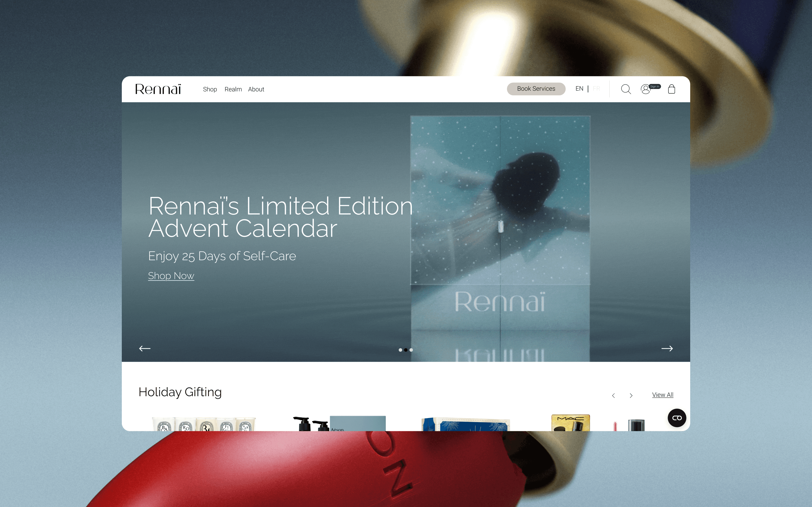
Task: Open the About menu item
Action: point(256,89)
